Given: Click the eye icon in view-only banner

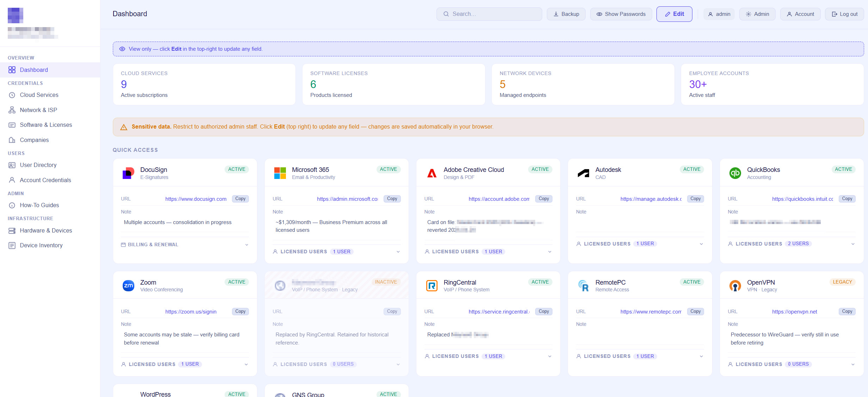Looking at the screenshot, I should pyautogui.click(x=122, y=49).
